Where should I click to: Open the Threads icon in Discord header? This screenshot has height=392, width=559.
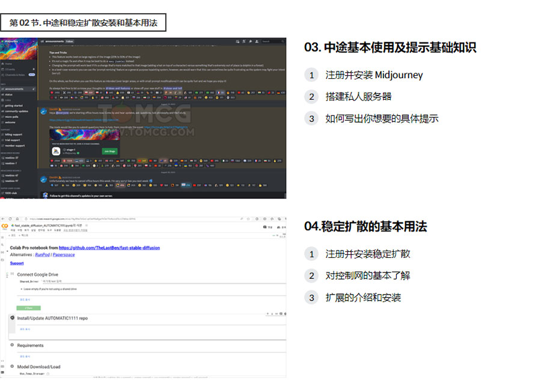pyautogui.click(x=238, y=41)
